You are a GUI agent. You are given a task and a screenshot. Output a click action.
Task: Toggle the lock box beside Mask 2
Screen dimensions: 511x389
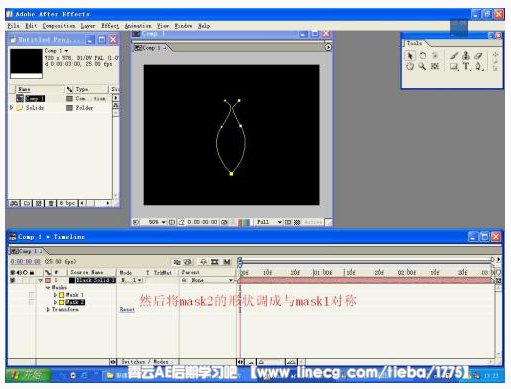tap(32, 302)
